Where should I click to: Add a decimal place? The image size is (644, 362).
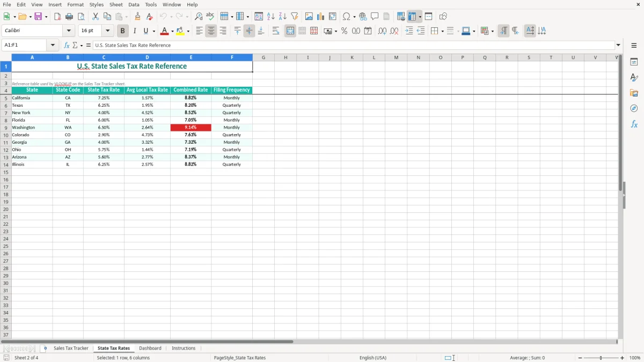tap(382, 31)
